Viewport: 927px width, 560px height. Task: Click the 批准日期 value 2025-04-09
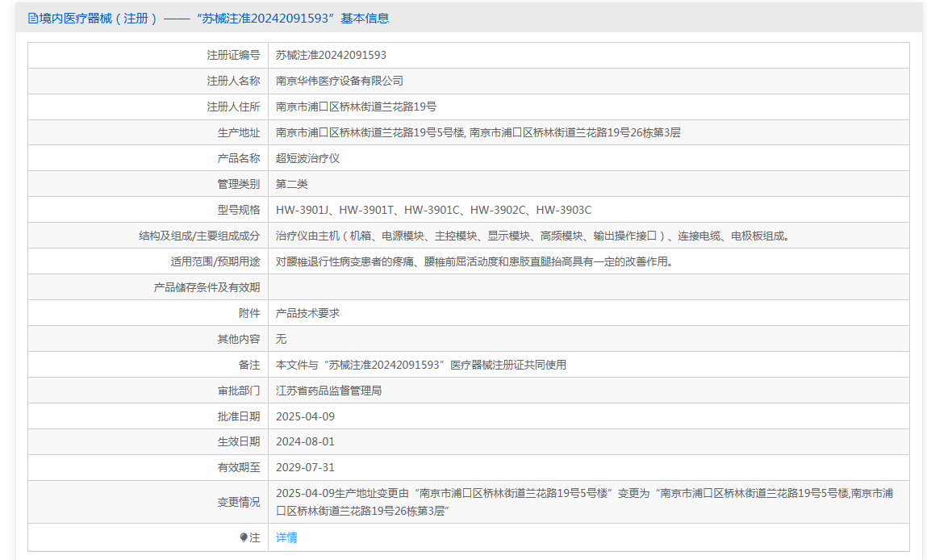pyautogui.click(x=305, y=416)
